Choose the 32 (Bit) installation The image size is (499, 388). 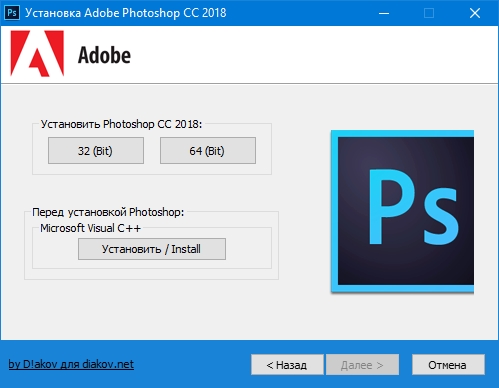96,151
